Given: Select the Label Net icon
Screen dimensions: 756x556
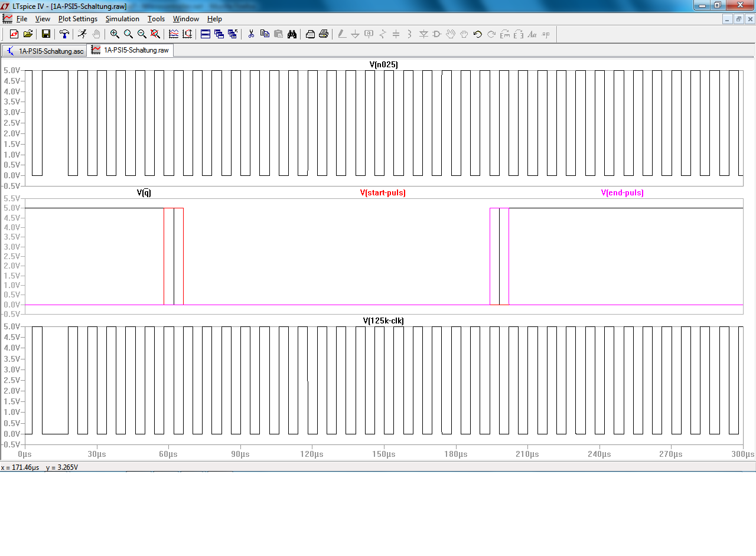Looking at the screenshot, I should pos(369,34).
